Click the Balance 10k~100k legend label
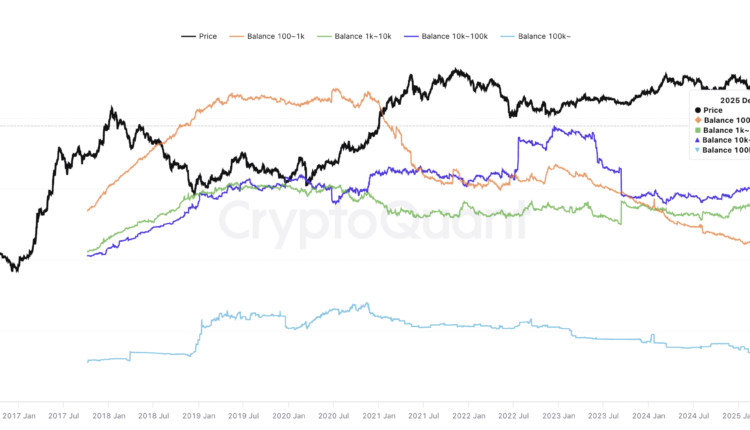This screenshot has width=750, height=430. pyautogui.click(x=454, y=36)
